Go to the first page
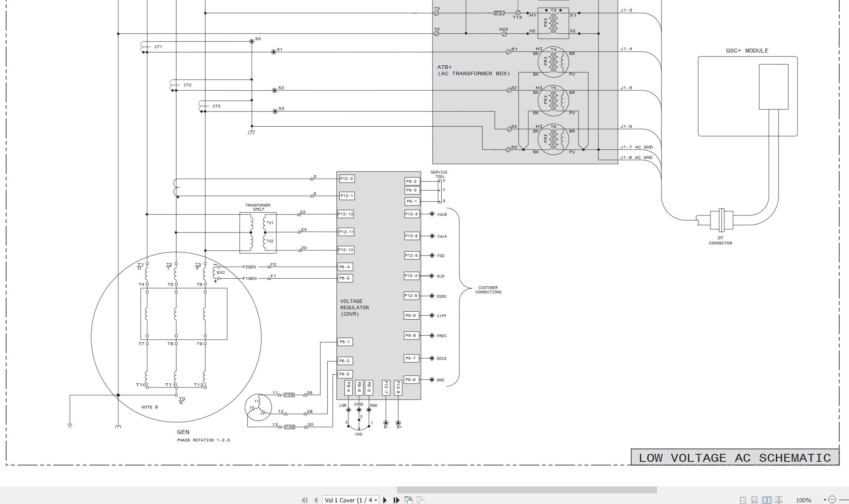The width and height of the screenshot is (849, 504). pos(305,500)
